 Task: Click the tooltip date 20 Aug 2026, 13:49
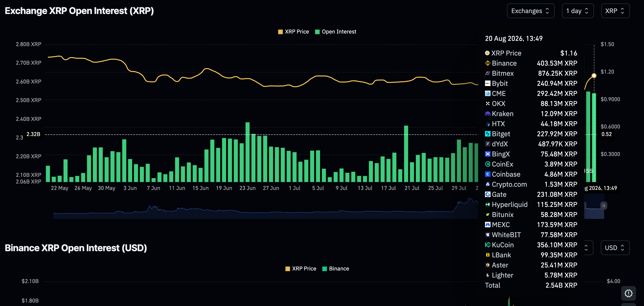pos(514,39)
